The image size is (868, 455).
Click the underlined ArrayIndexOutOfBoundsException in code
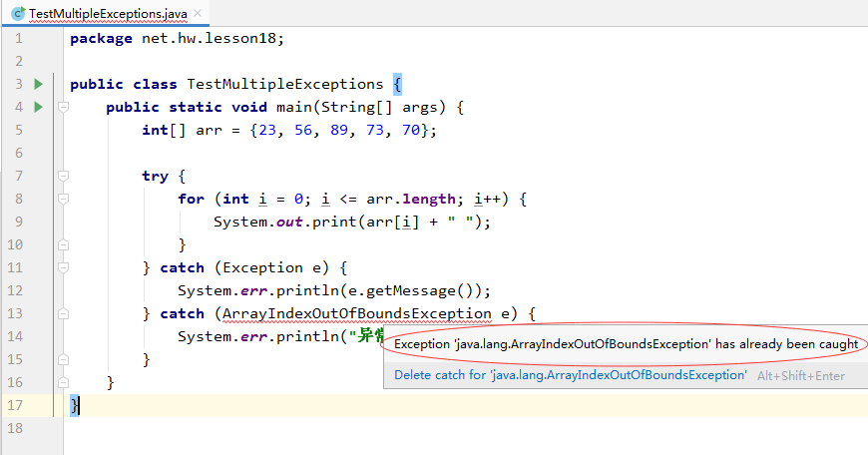coord(356,314)
